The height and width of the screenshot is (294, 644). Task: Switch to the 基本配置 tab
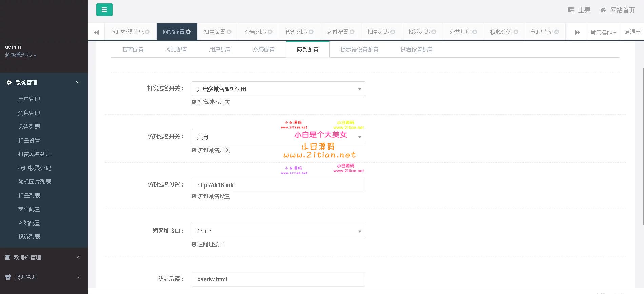click(x=133, y=50)
